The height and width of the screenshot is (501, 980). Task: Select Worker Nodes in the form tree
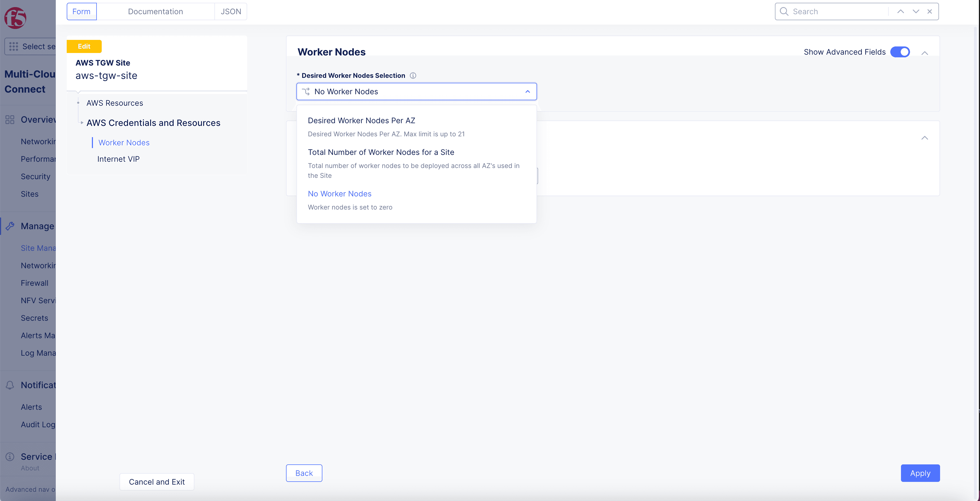(124, 143)
